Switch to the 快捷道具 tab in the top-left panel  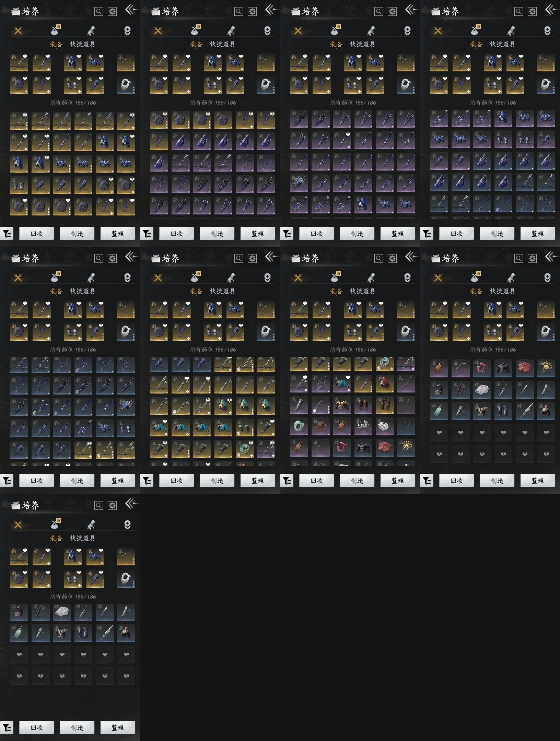click(83, 44)
